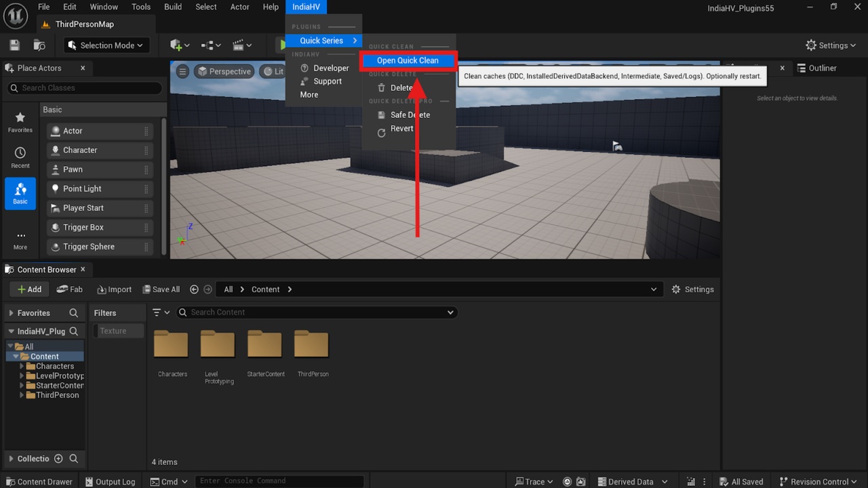Collapse the Content tree folder
The height and width of the screenshot is (488, 868).
(x=16, y=357)
